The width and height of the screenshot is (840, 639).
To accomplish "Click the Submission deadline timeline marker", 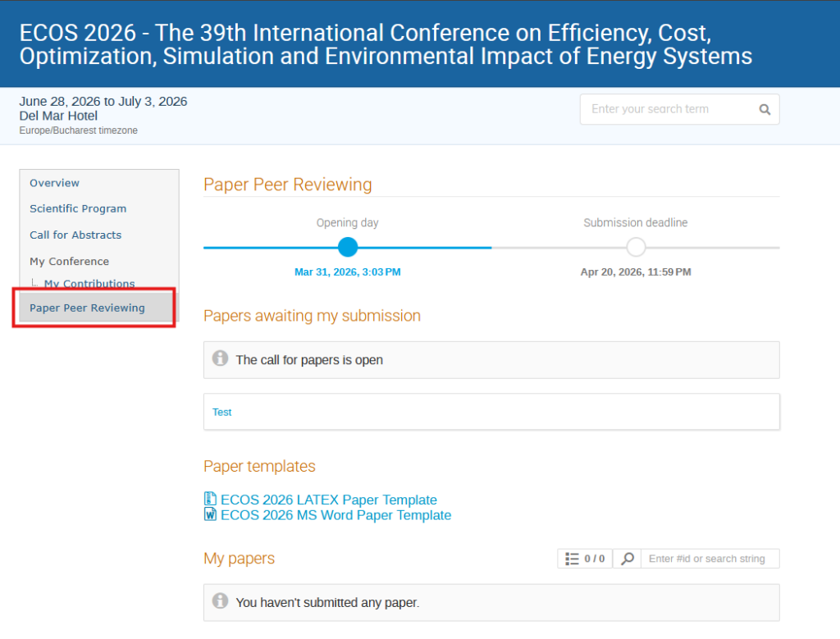I will click(x=636, y=247).
